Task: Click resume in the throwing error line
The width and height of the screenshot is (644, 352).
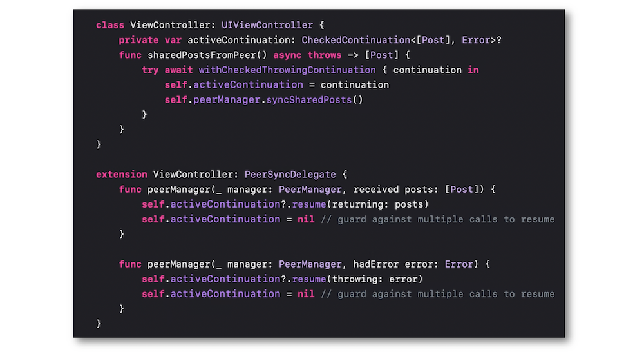Action: (x=309, y=279)
